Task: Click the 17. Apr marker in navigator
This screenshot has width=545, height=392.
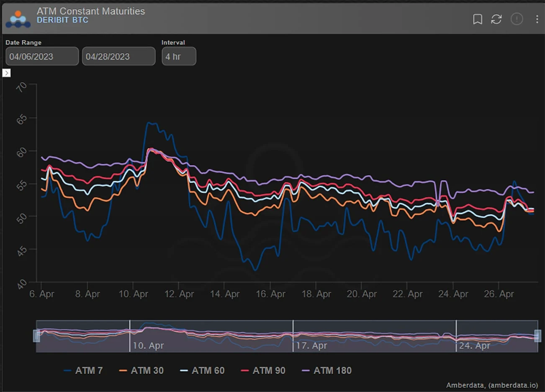Action: coord(311,346)
